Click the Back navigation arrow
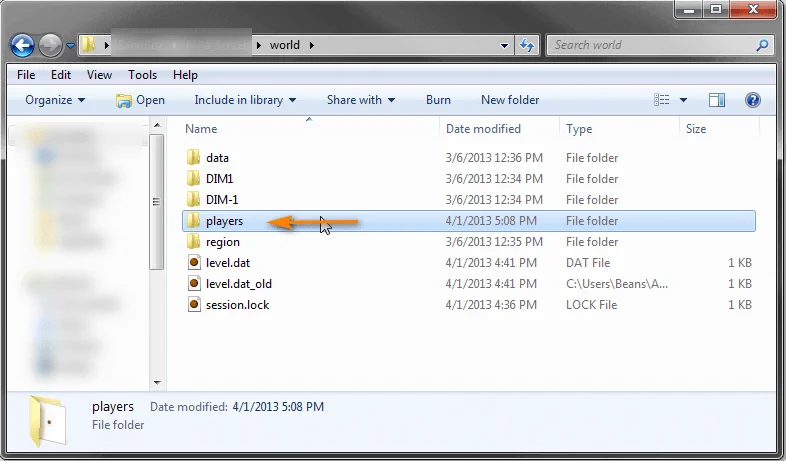This screenshot has width=786, height=461. coord(23,46)
